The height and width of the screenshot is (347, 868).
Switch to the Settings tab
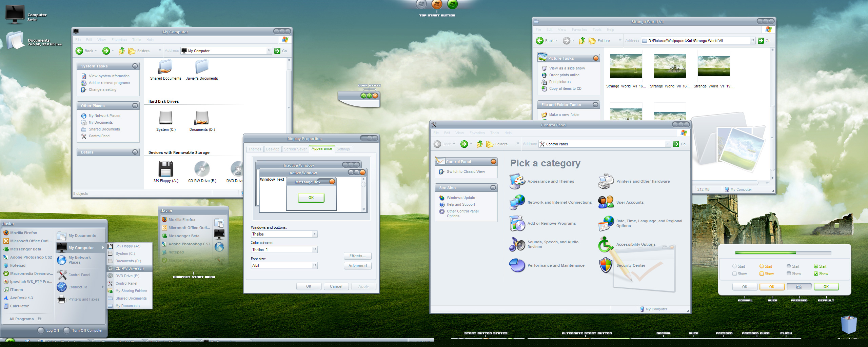(x=343, y=149)
